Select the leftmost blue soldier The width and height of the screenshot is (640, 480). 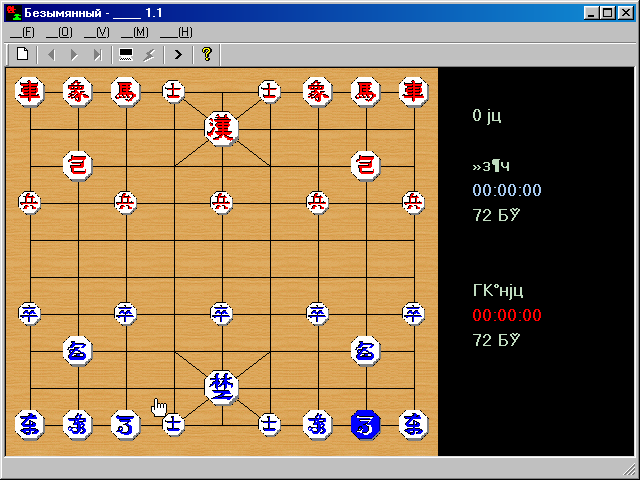pyautogui.click(x=30, y=314)
